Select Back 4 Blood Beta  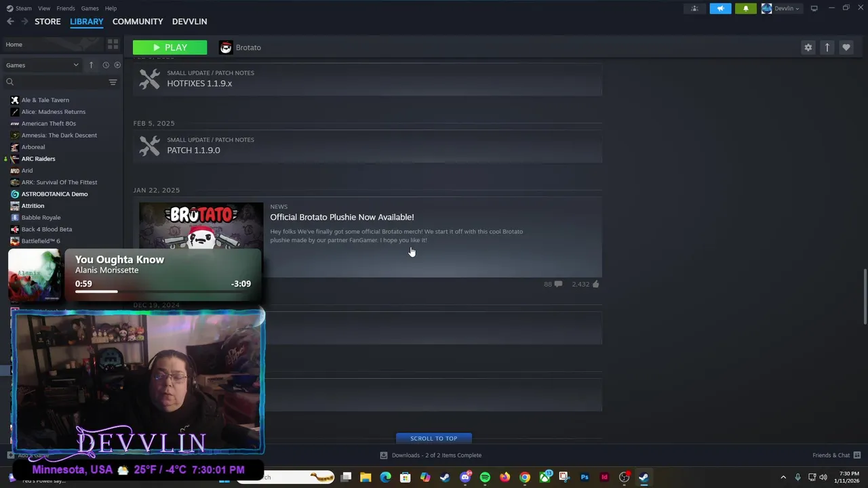click(x=46, y=229)
